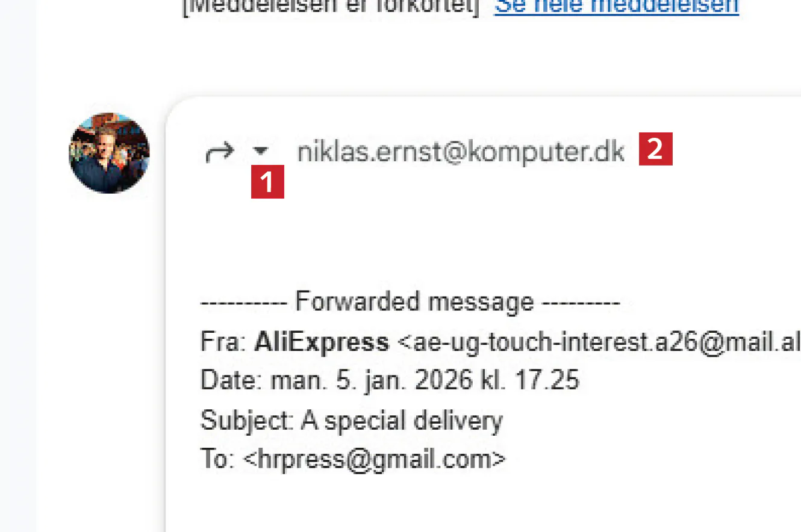Screen dimensions: 801x532
Task: Click the red annotation marker 2
Action: pyautogui.click(x=655, y=149)
